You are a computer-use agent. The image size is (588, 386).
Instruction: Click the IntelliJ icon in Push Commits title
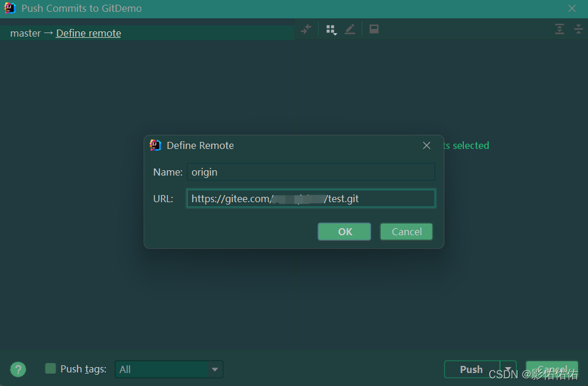[10, 8]
